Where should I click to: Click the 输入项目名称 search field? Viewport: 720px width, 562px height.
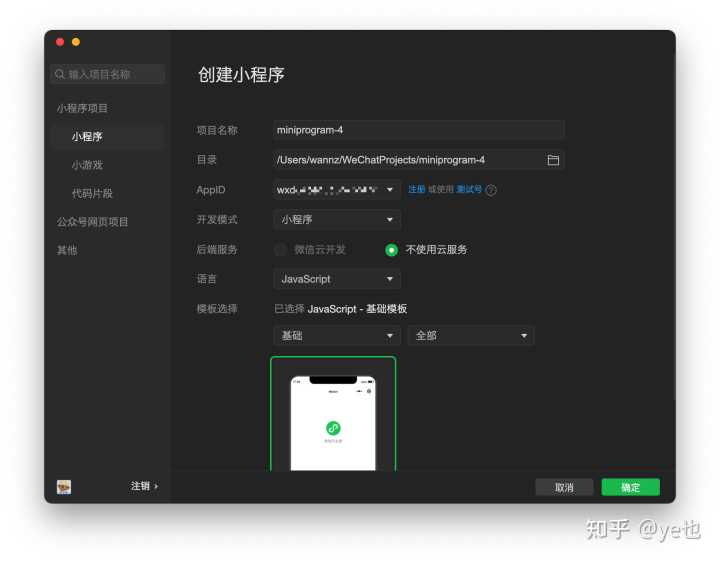click(x=107, y=74)
